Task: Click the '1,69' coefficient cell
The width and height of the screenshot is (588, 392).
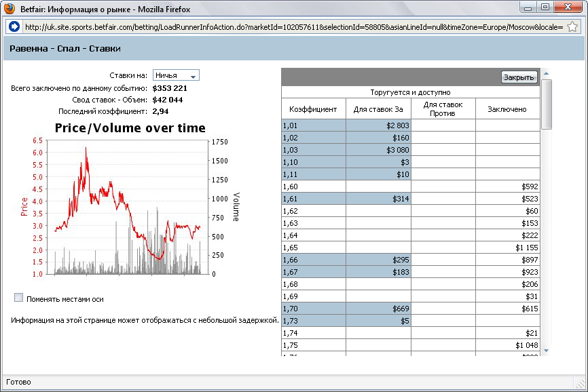Action: pos(314,296)
